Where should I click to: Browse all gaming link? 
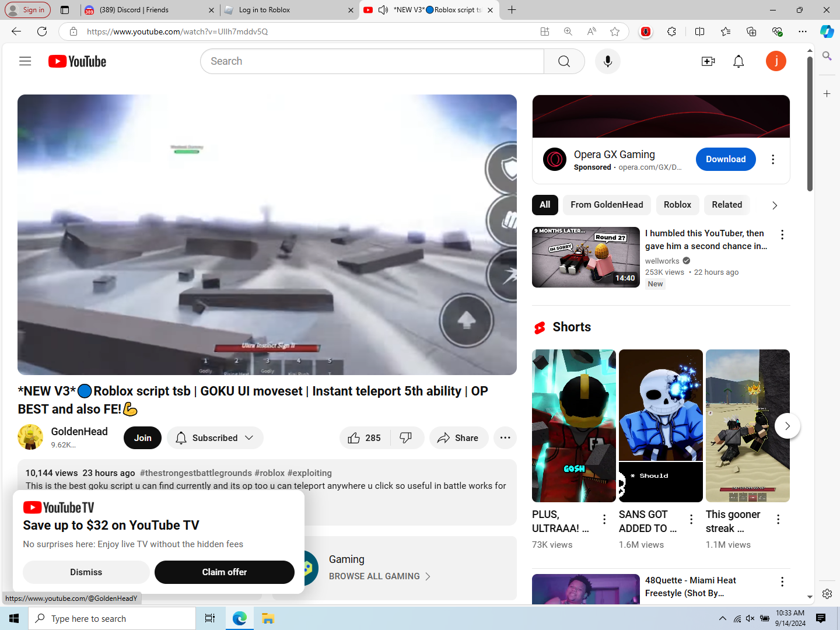[x=380, y=576]
